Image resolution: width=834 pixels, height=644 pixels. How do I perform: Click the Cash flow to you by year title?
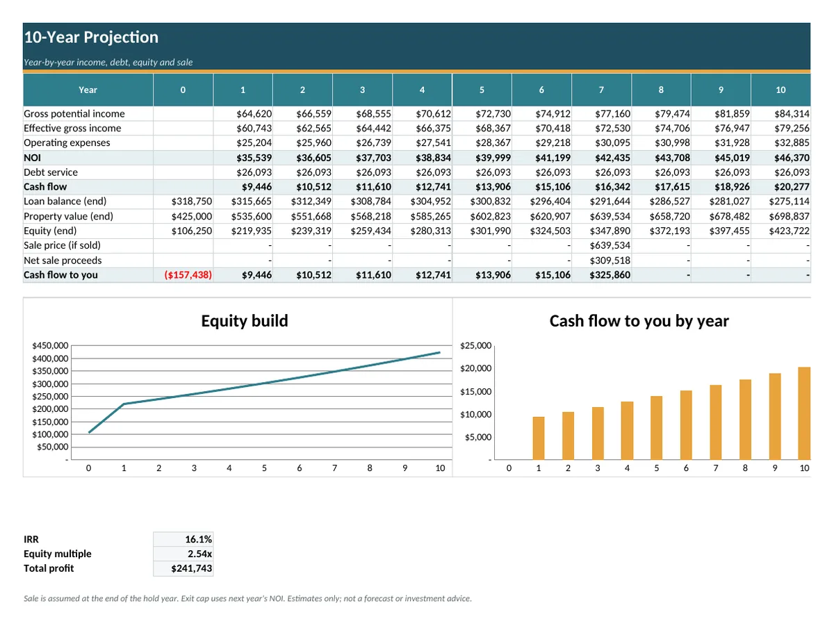tap(639, 321)
